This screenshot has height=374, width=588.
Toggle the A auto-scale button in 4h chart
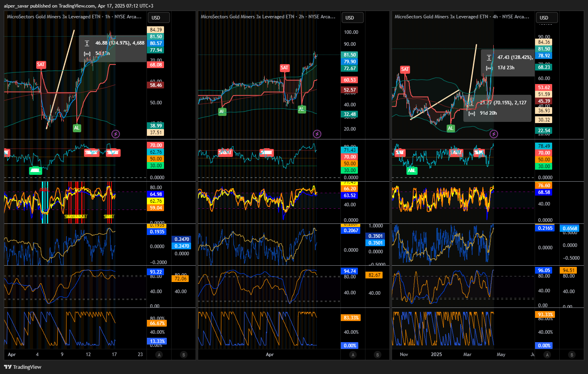pyautogui.click(x=547, y=354)
